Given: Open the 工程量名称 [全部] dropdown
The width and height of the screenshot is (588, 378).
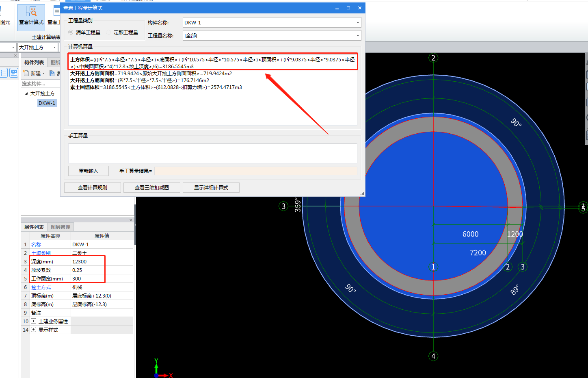Looking at the screenshot, I should point(357,36).
